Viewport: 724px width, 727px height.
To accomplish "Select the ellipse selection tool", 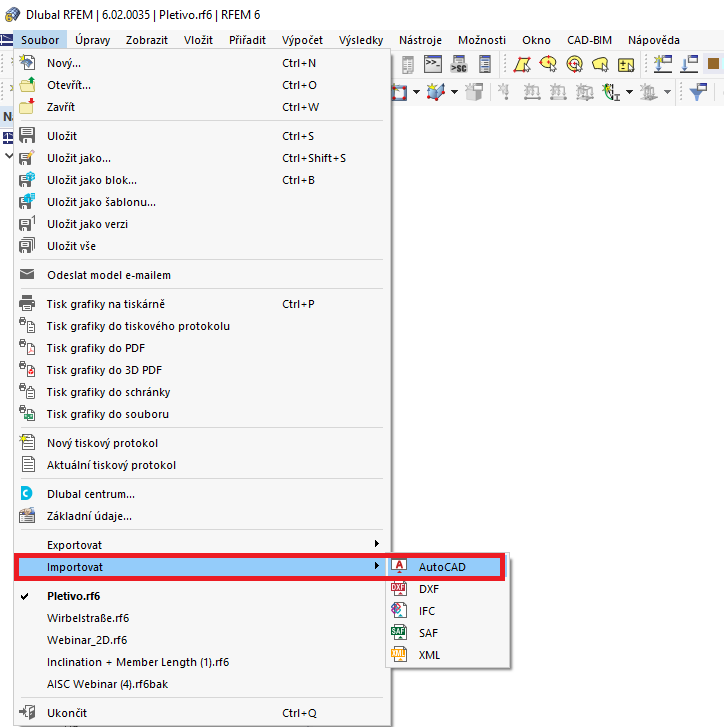I will coord(548,64).
